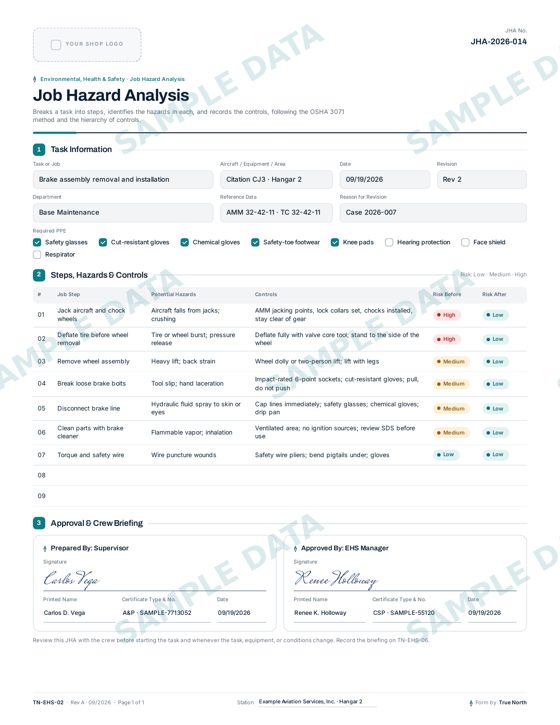Click Medium risk badge for Remove wheel assembly

(x=451, y=362)
